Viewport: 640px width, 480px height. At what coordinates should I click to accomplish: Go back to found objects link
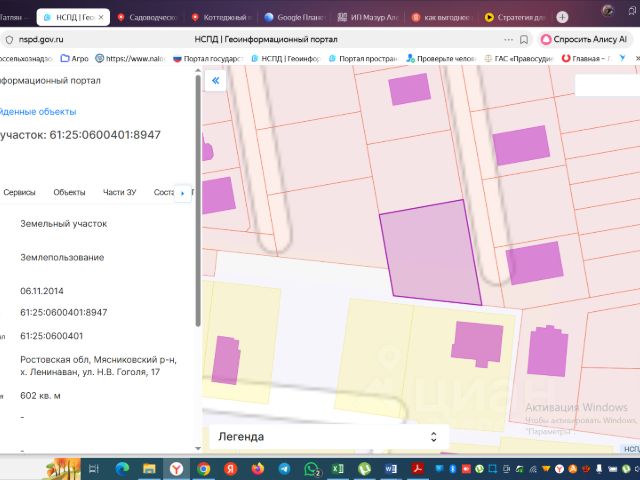click(38, 111)
